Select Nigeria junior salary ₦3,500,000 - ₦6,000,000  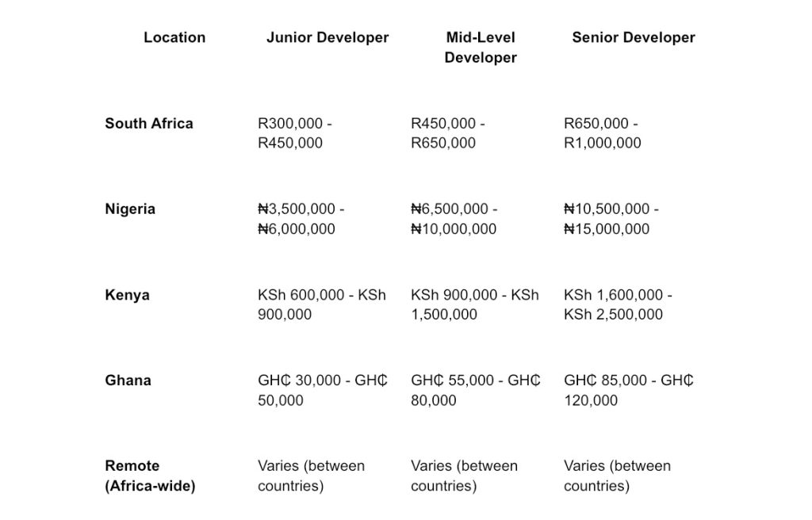tap(301, 219)
